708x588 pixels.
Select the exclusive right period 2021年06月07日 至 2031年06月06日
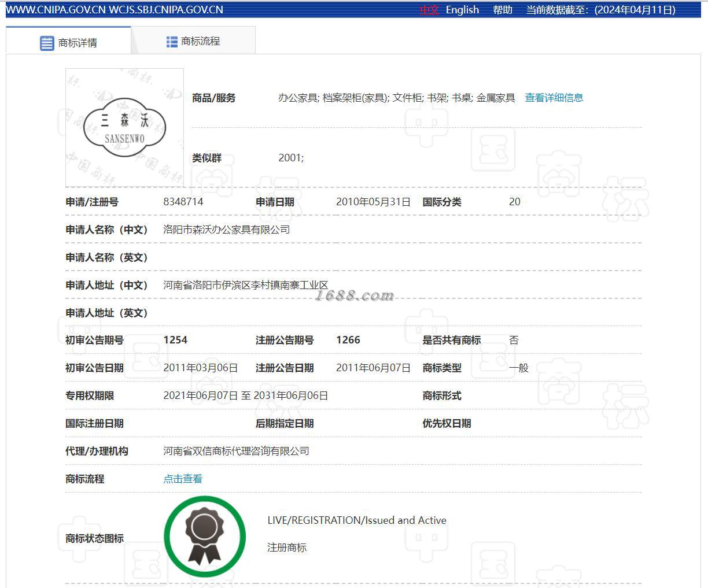click(x=245, y=395)
